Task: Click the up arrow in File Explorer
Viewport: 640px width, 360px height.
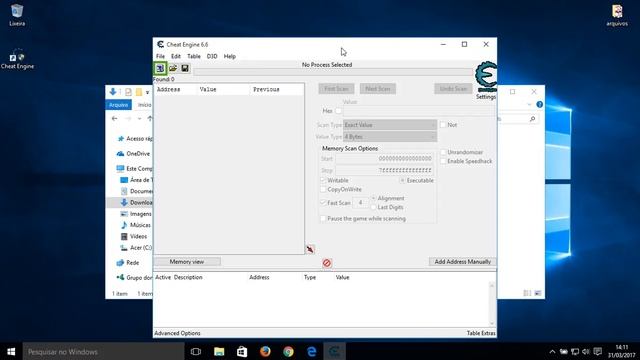Action: point(150,119)
